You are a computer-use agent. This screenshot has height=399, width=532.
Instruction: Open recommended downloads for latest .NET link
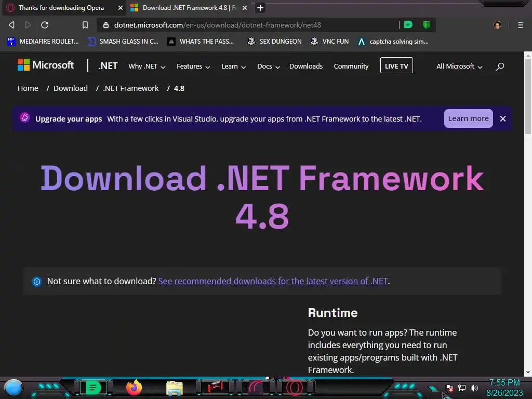point(273,281)
